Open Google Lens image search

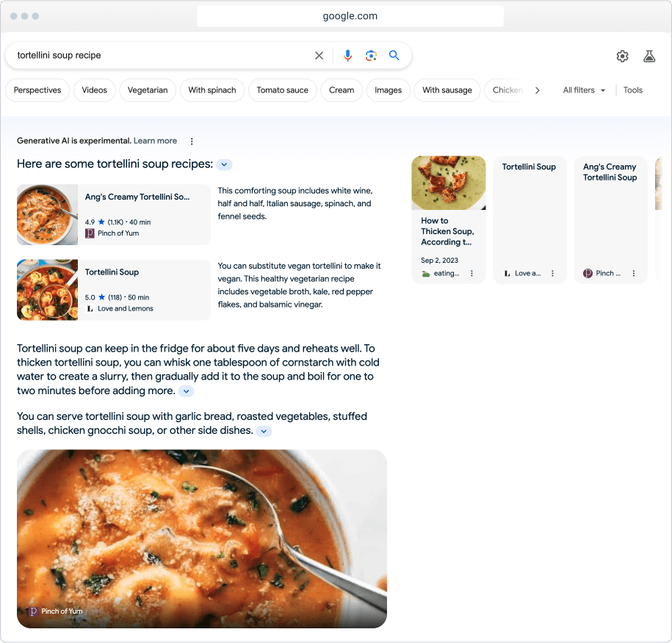(x=371, y=56)
